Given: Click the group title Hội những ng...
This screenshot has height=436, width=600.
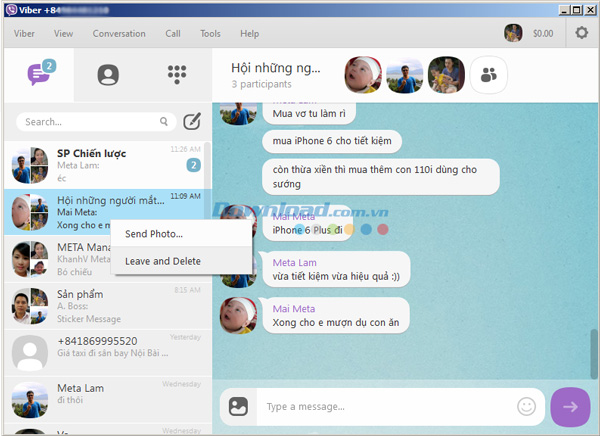Looking at the screenshot, I should tap(276, 68).
